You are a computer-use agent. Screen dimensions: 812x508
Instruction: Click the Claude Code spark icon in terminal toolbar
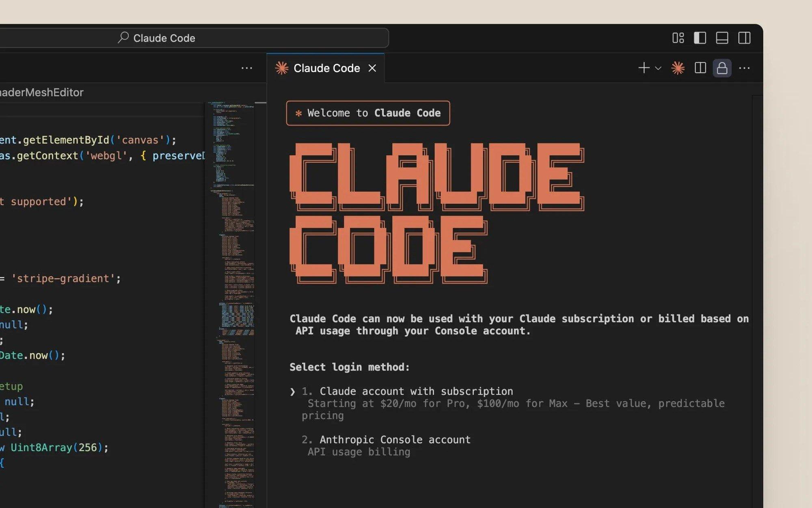tap(677, 68)
